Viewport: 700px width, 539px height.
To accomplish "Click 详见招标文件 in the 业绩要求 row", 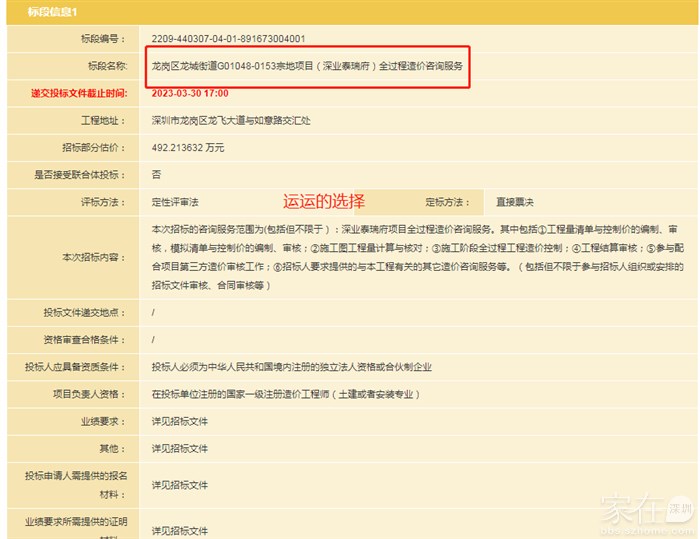I will click(x=180, y=421).
